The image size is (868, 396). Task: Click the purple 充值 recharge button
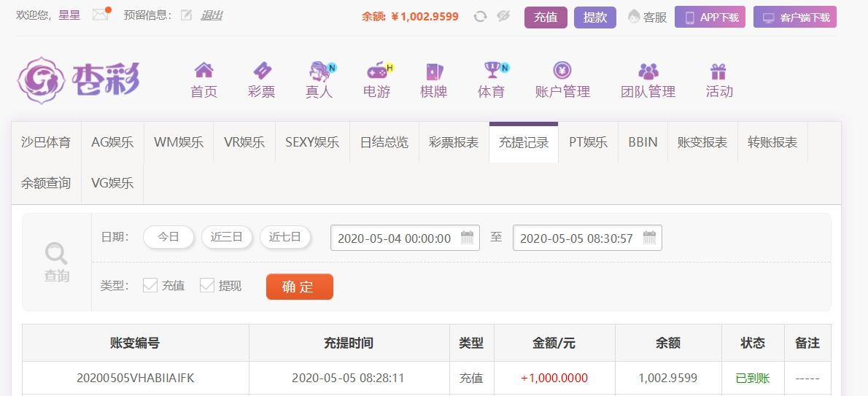click(x=546, y=18)
